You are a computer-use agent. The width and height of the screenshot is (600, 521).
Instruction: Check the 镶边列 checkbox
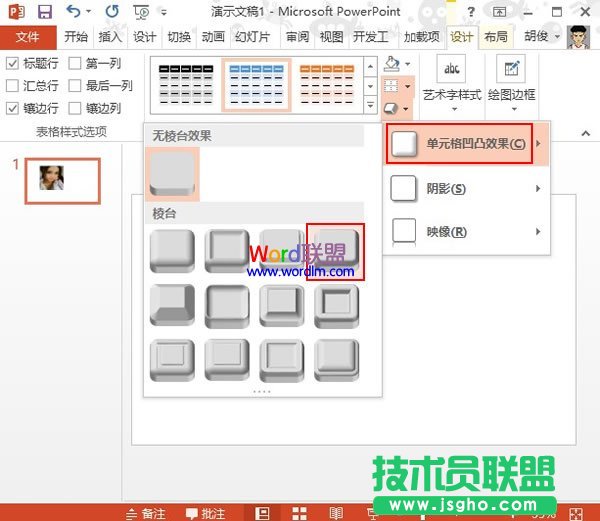tap(75, 109)
